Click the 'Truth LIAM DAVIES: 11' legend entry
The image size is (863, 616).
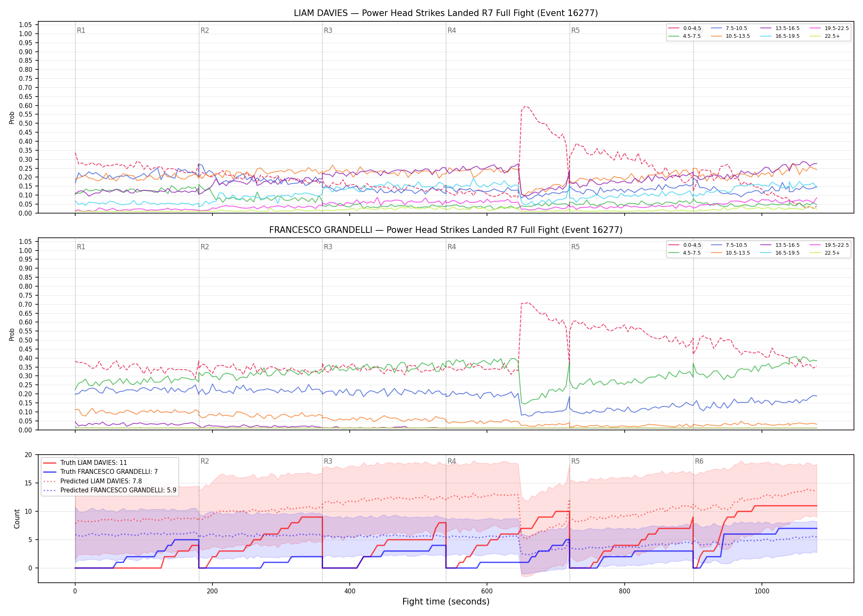(x=85, y=463)
